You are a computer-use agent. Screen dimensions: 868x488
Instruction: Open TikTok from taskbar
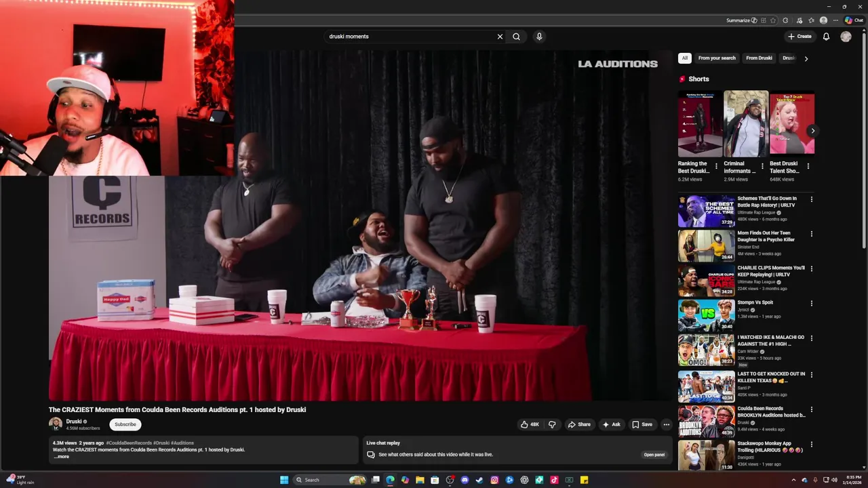click(554, 480)
